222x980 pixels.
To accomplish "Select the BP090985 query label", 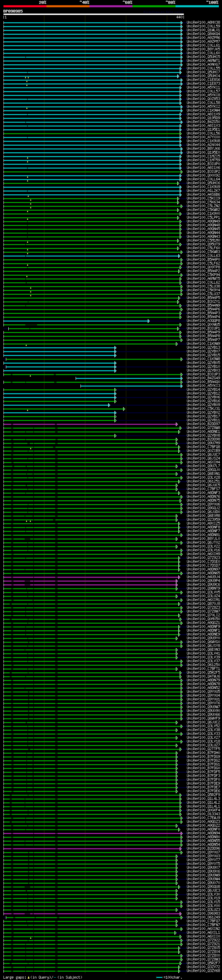I will [13, 11].
